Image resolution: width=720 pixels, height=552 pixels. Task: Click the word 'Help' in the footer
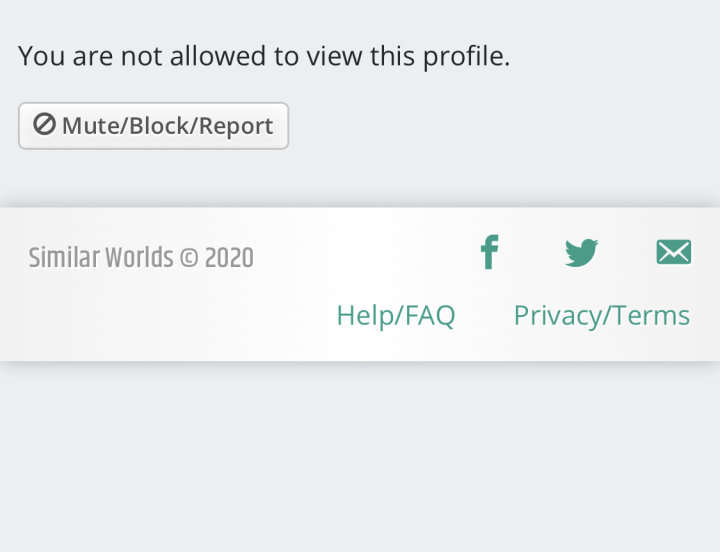pyautogui.click(x=364, y=315)
